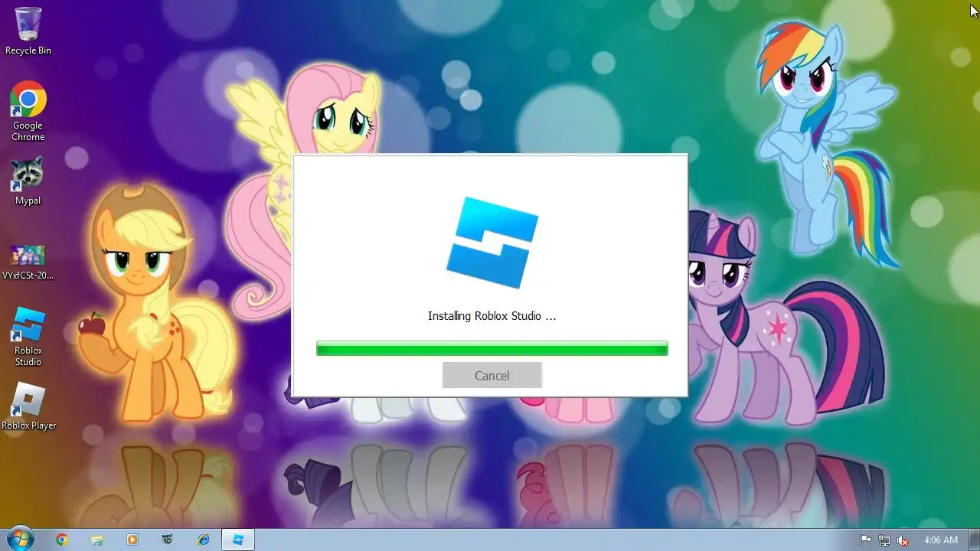Open Mypal browser from the taskbar
Viewport: 980px width, 551px height.
coord(168,540)
